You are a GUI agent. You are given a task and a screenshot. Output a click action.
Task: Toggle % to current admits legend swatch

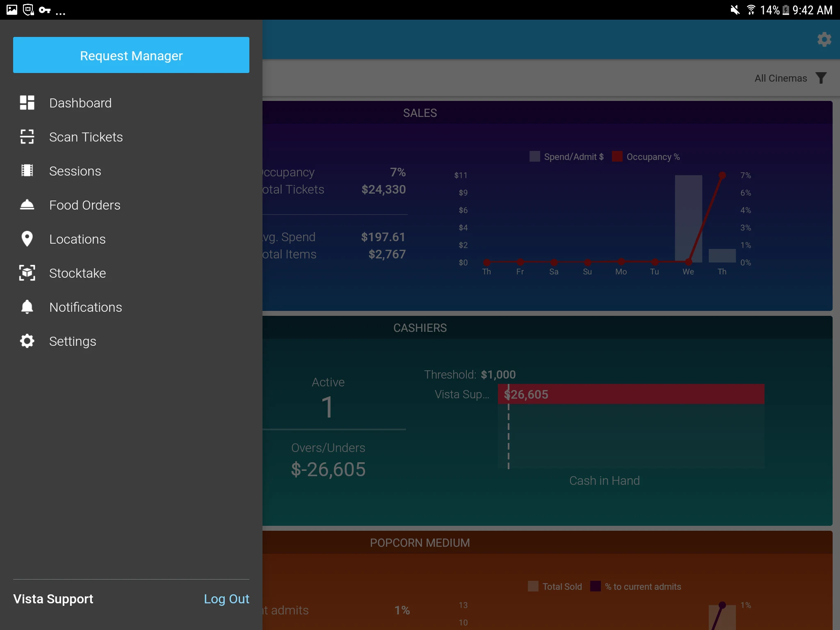pos(595,586)
